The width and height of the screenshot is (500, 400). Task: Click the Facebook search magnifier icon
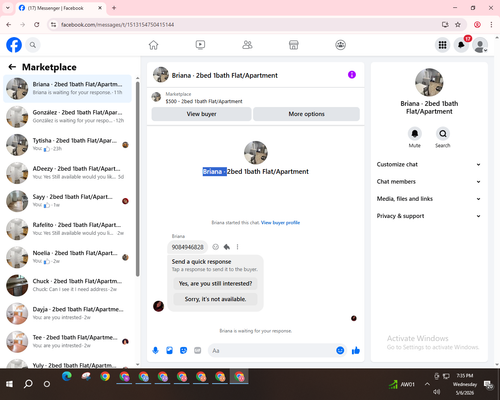[x=33, y=45]
